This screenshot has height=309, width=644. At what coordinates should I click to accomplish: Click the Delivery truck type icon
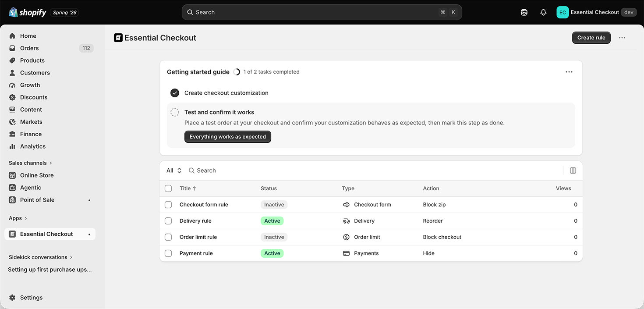(x=346, y=221)
